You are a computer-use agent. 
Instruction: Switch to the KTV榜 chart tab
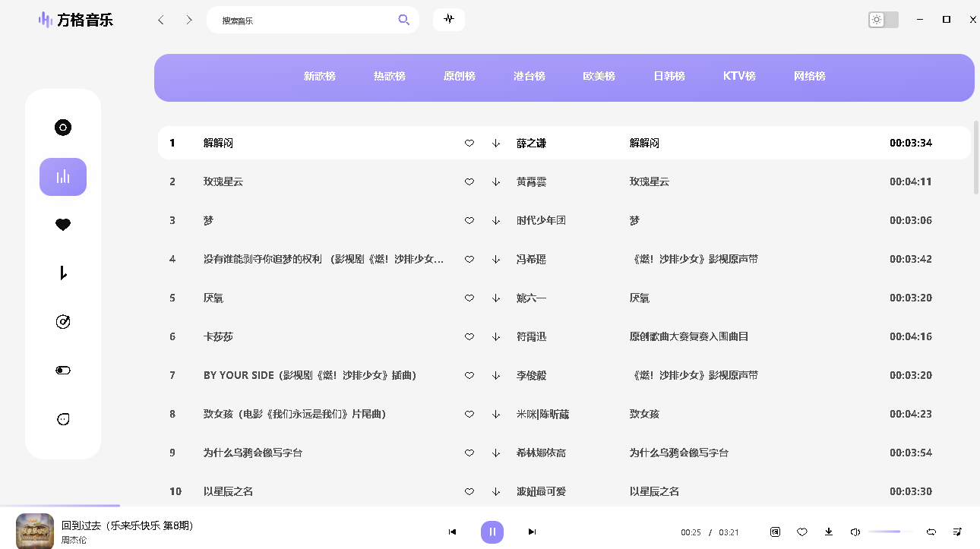click(x=739, y=76)
